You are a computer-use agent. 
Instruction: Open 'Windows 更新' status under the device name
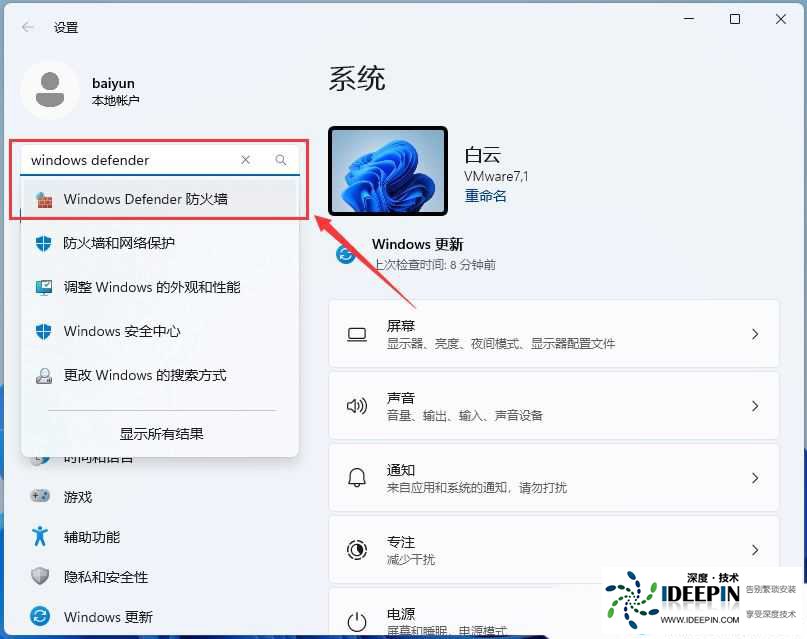tap(417, 244)
